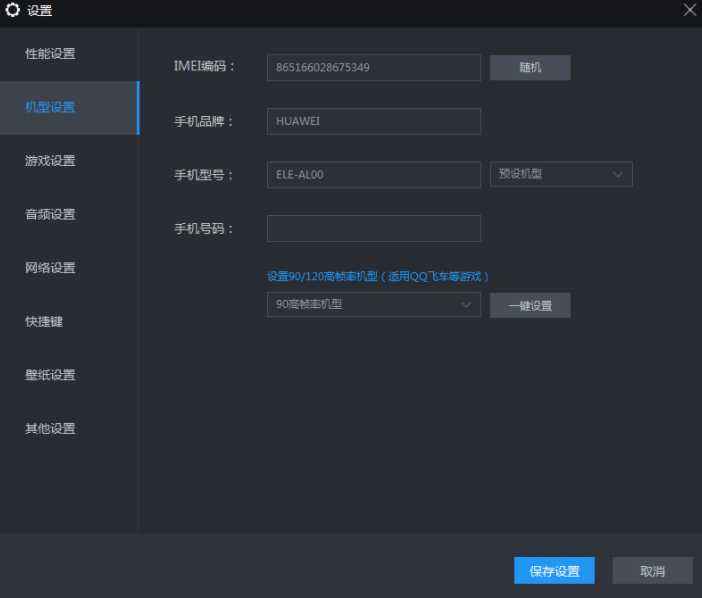Expand the 预设机型 dropdown
The width and height of the screenshot is (702, 598).
tap(561, 174)
